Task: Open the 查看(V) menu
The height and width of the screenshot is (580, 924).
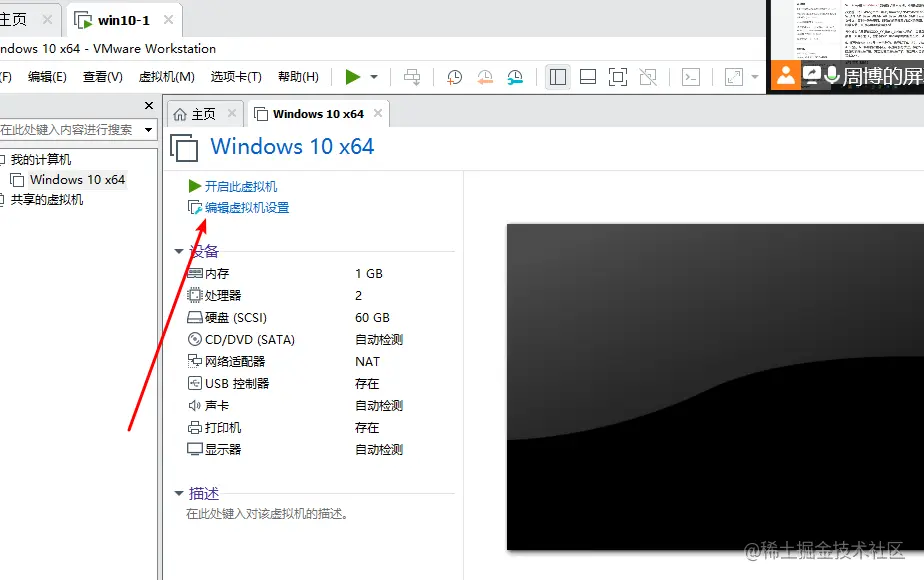Action: point(103,77)
